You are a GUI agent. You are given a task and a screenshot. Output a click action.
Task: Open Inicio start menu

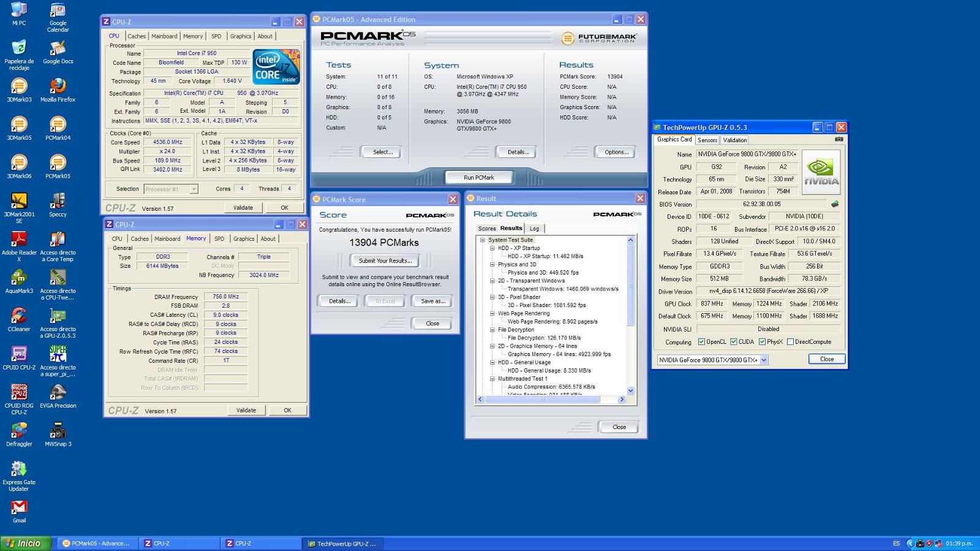[x=26, y=543]
